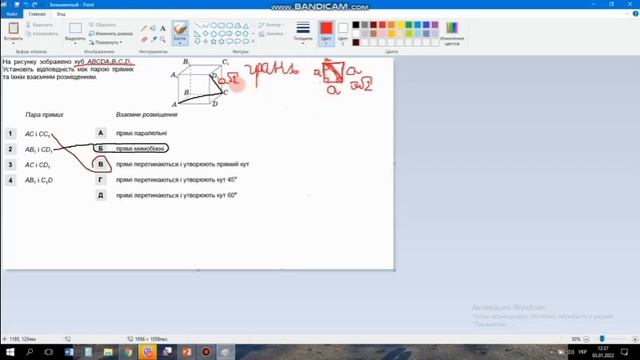This screenshot has width=640, height=360.
Task: Open File Explorer from taskbar
Action: pos(108,352)
